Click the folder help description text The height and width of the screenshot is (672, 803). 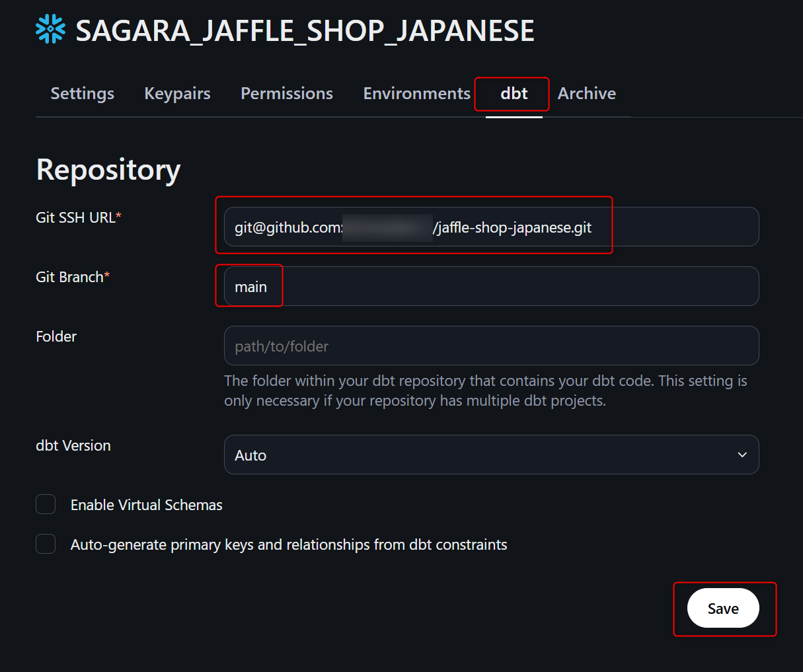pos(486,391)
